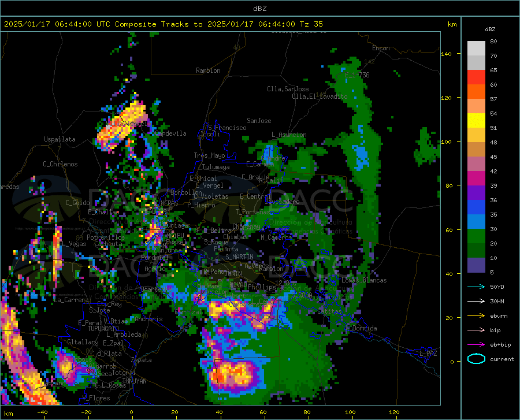Click the 30HM white arrow legend icon
The width and height of the screenshot is (520, 420).
(476, 302)
